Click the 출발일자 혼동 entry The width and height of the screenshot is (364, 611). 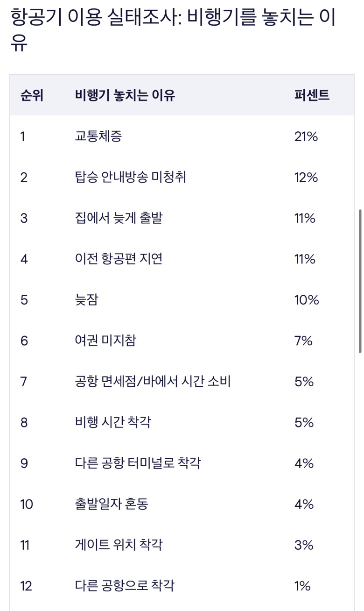click(112, 504)
